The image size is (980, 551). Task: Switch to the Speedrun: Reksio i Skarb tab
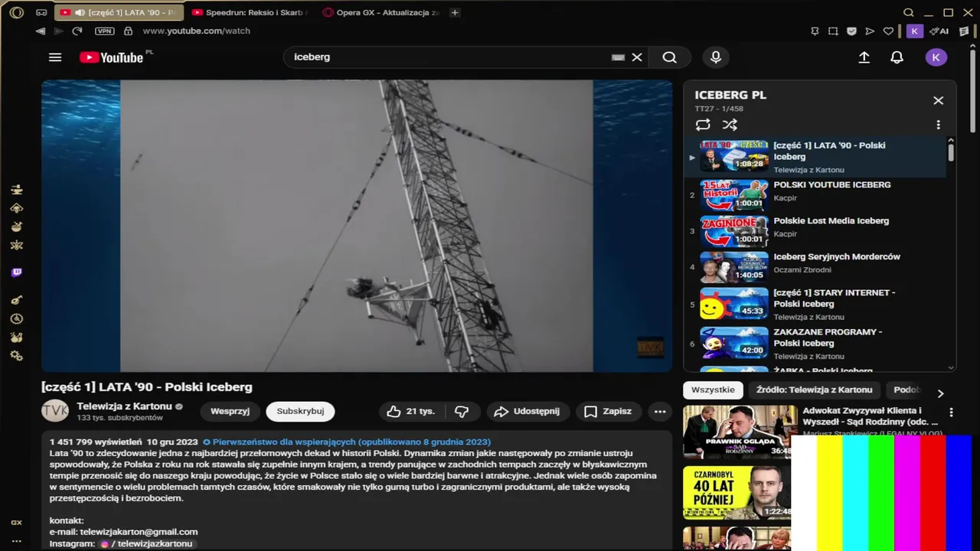(x=250, y=12)
